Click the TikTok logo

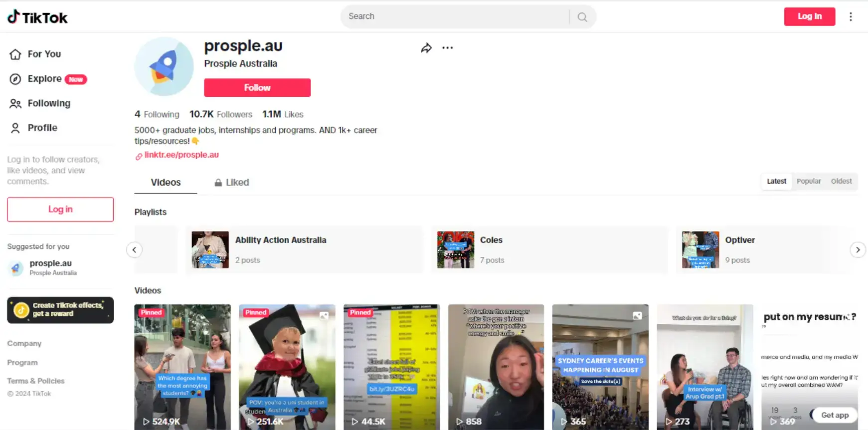tap(37, 17)
